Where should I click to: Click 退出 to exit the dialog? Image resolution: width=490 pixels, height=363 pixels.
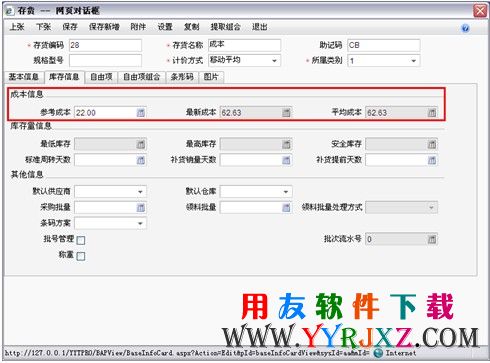pyautogui.click(x=260, y=27)
